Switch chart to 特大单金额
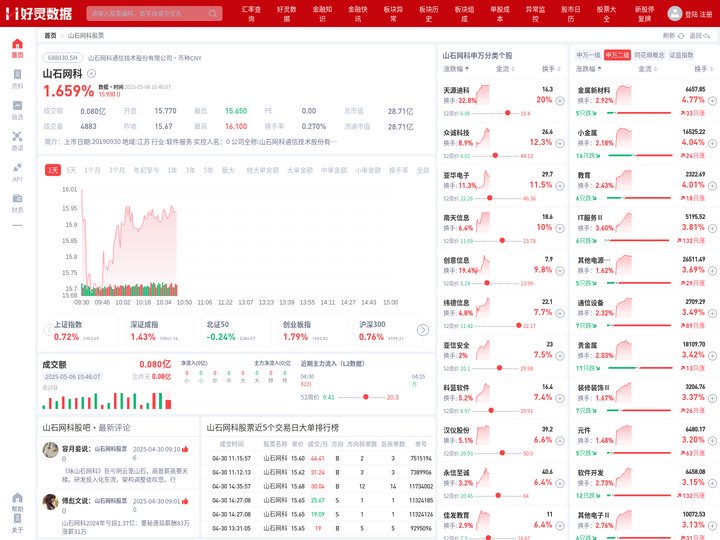The height and width of the screenshot is (540, 720). pos(263,170)
